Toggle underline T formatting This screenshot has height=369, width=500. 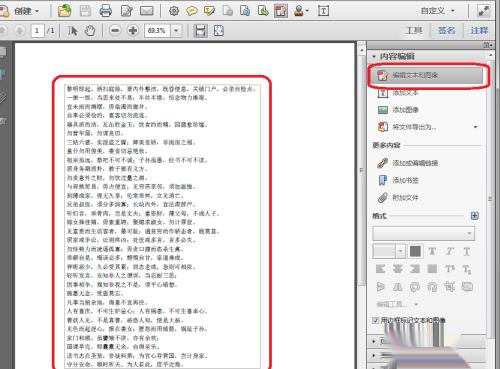pyautogui.click(x=467, y=251)
